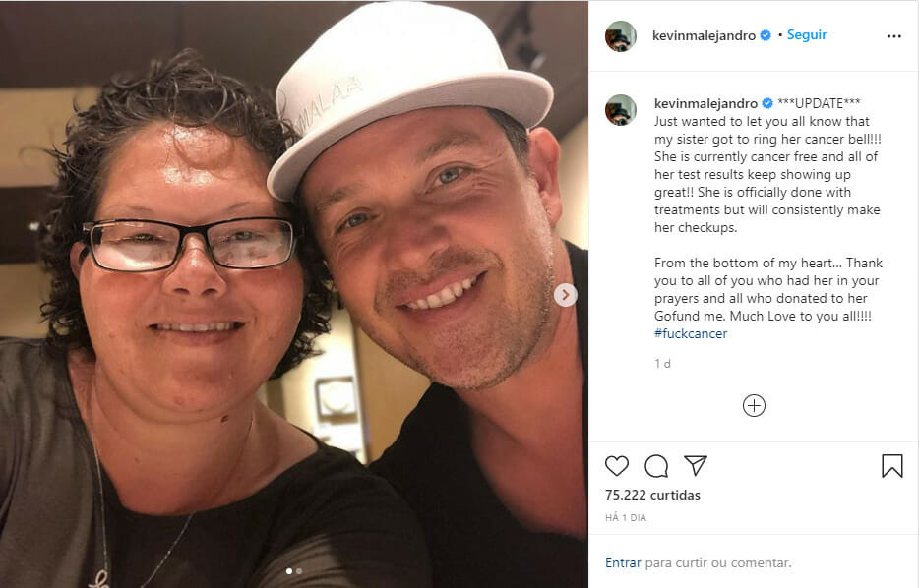The height and width of the screenshot is (588, 919).
Task: Like the post with the heart icon
Action: (x=617, y=466)
